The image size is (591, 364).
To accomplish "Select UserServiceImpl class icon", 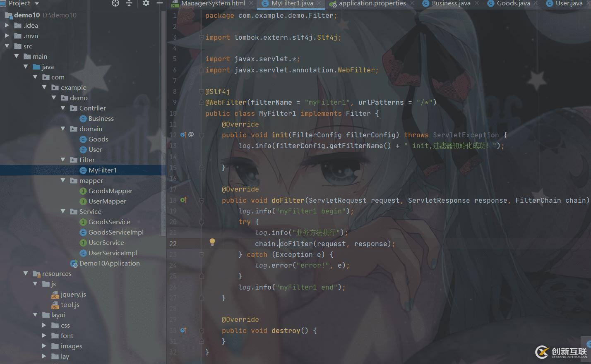I will point(83,253).
